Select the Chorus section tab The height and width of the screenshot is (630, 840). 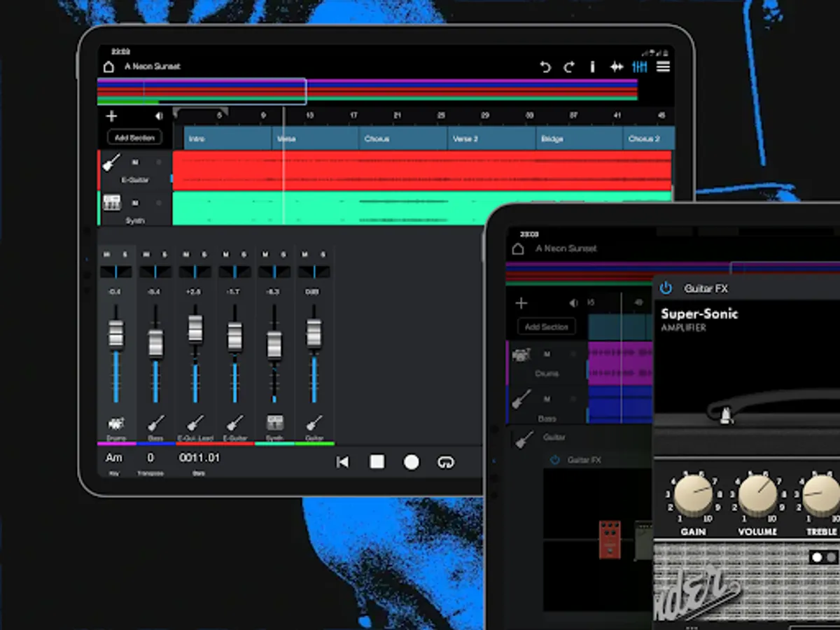(x=376, y=139)
